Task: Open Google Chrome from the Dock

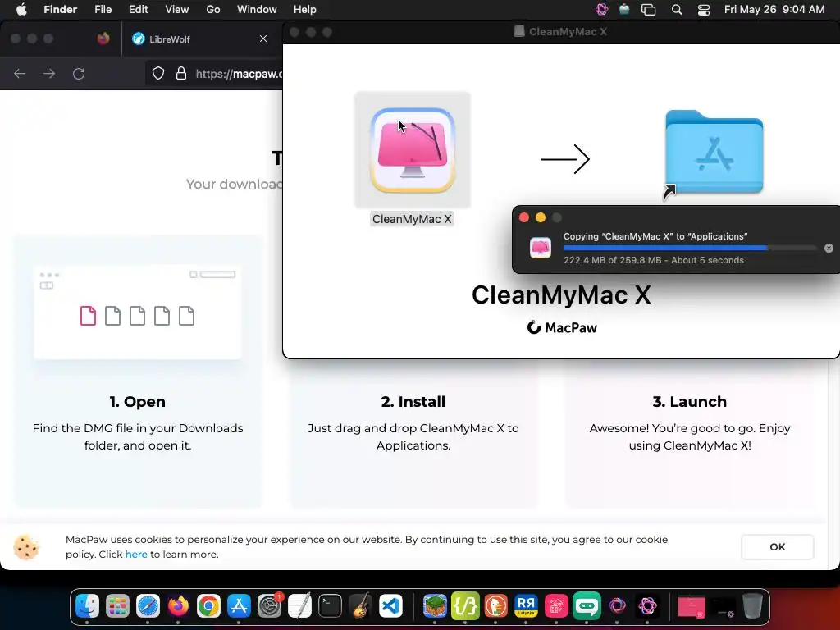Action: (x=208, y=606)
